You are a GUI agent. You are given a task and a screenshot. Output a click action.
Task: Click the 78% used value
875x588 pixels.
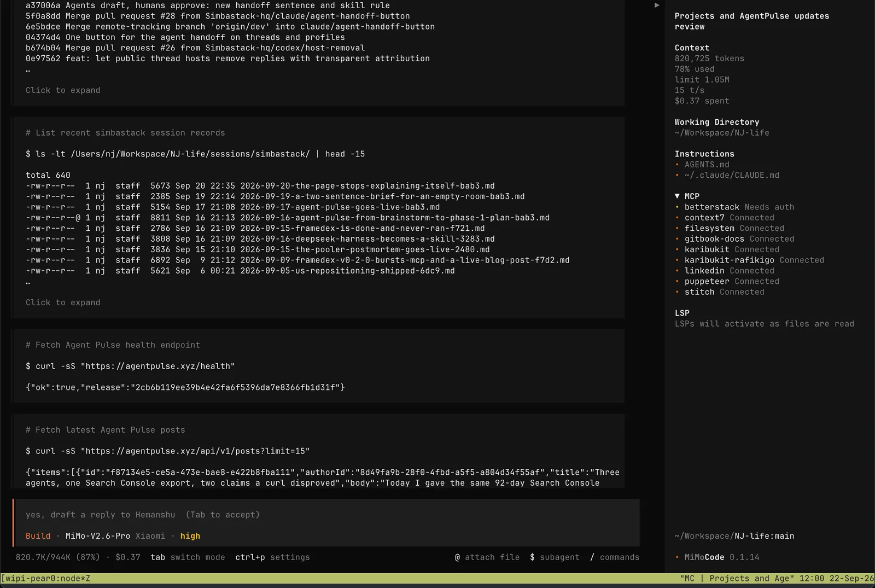(x=695, y=69)
